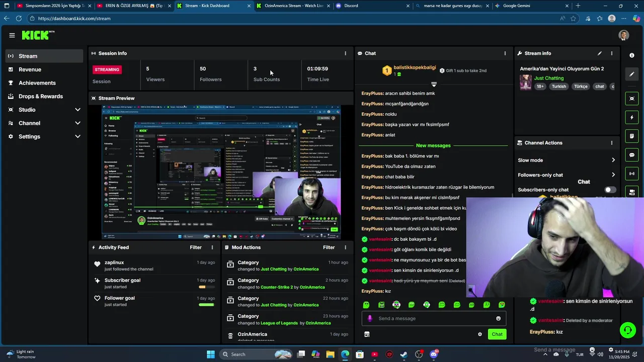
Task: Expand the Channel sidebar section
Action: [77, 123]
